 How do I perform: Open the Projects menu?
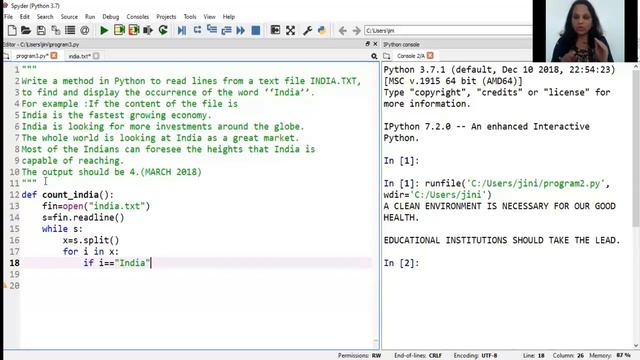point(166,17)
